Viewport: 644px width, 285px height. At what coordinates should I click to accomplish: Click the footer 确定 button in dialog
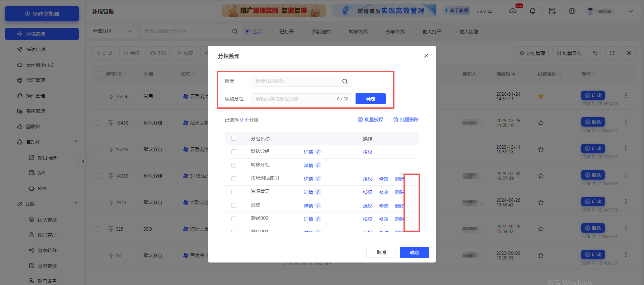click(415, 252)
